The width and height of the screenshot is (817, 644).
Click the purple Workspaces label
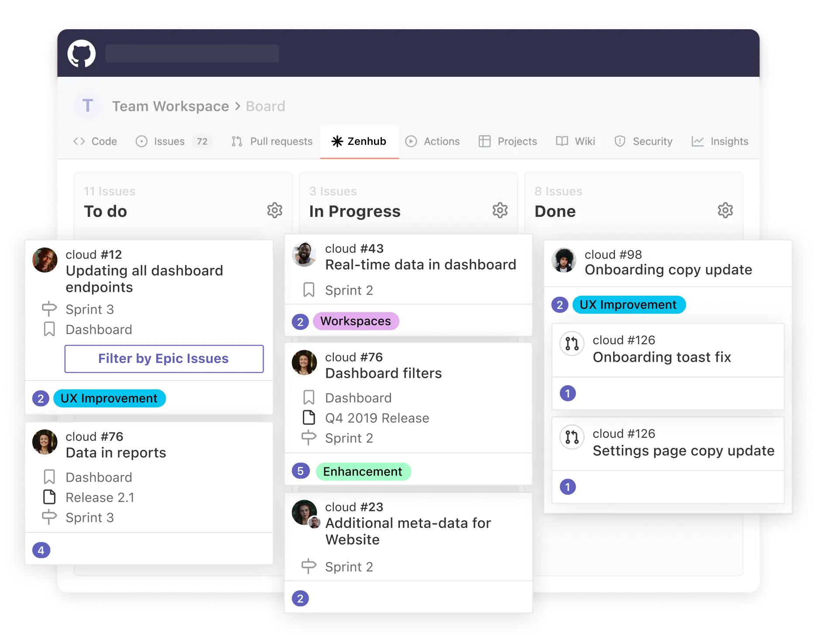[356, 321]
